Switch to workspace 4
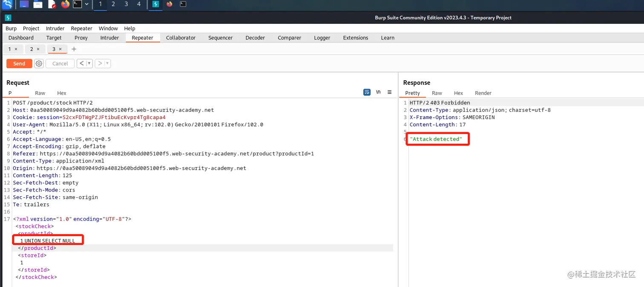Screen dimensions: 644x287 pos(139,4)
